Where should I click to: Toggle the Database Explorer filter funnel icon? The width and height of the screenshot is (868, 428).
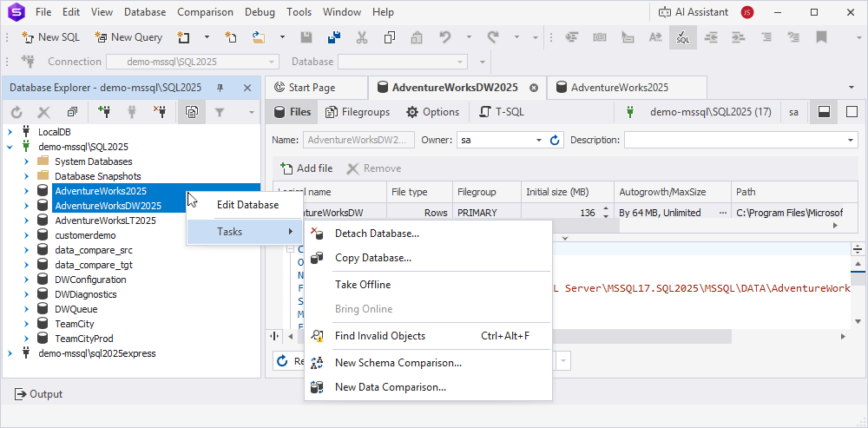point(220,112)
